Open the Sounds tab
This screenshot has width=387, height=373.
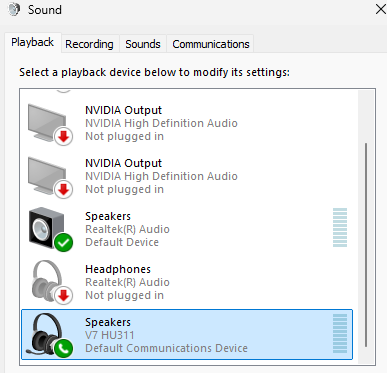point(143,44)
